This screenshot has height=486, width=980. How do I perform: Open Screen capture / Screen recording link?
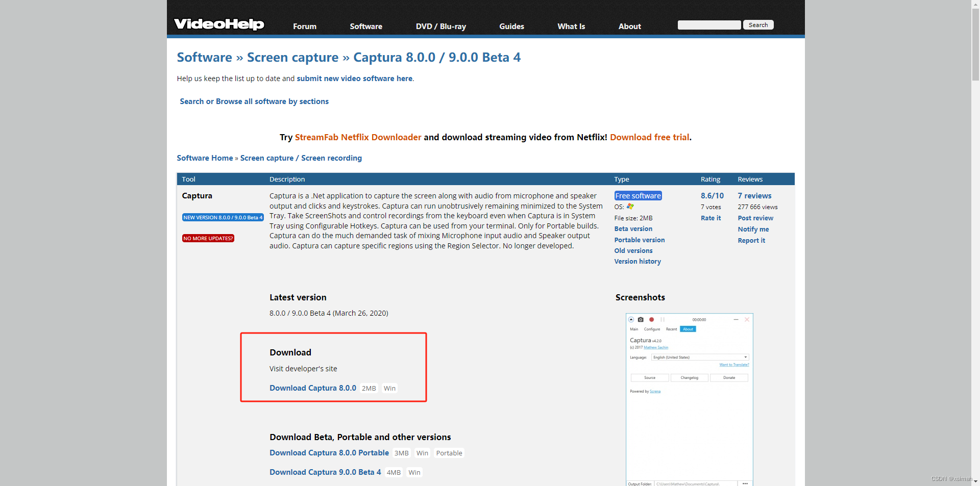(x=301, y=158)
